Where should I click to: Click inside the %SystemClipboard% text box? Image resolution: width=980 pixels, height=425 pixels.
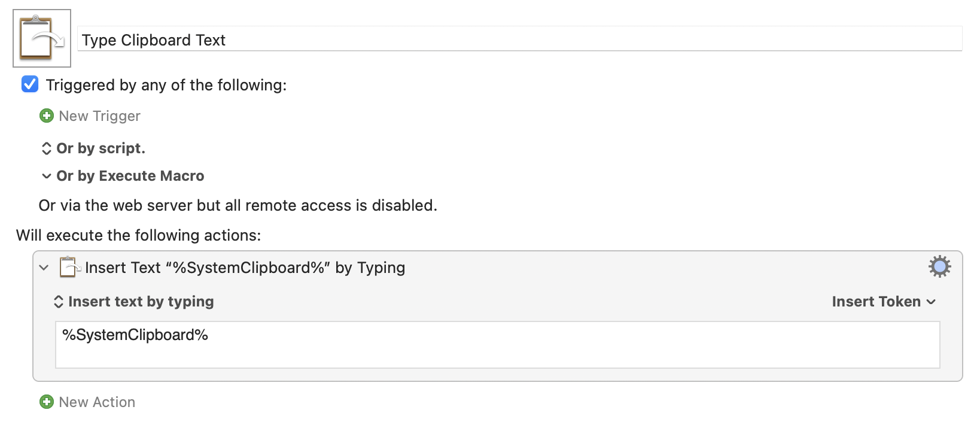tap(497, 345)
